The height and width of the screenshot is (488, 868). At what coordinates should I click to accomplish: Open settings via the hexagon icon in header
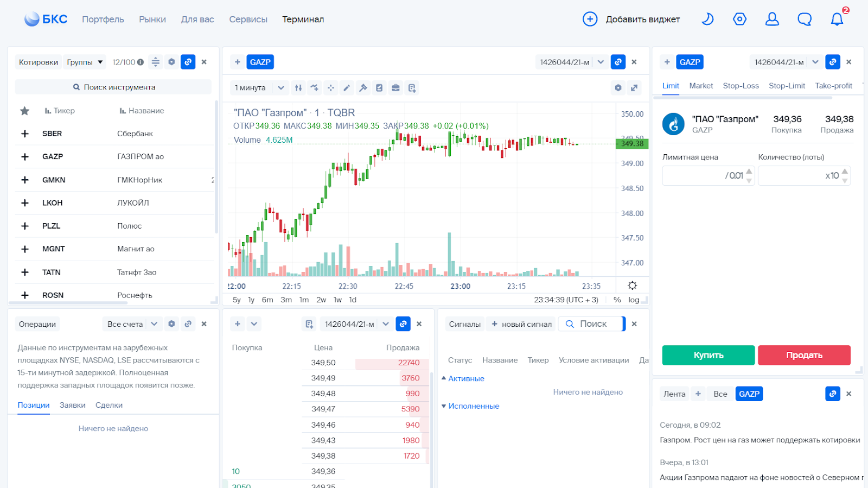pyautogui.click(x=739, y=19)
